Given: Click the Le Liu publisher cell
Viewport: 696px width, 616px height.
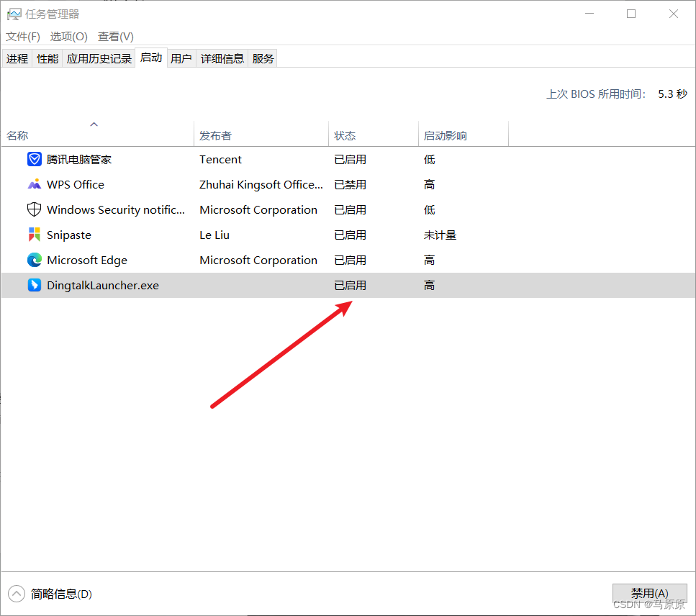Looking at the screenshot, I should [x=214, y=235].
